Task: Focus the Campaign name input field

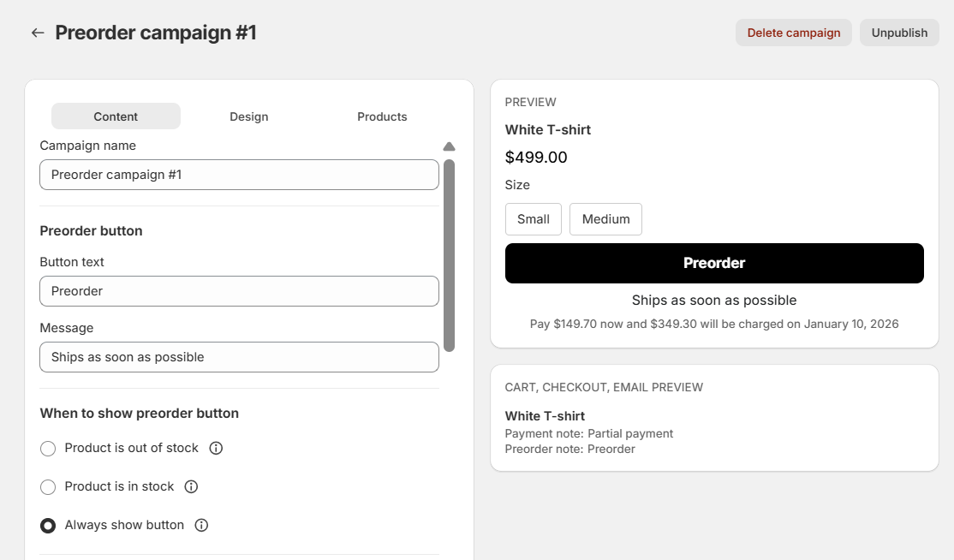Action: click(239, 175)
